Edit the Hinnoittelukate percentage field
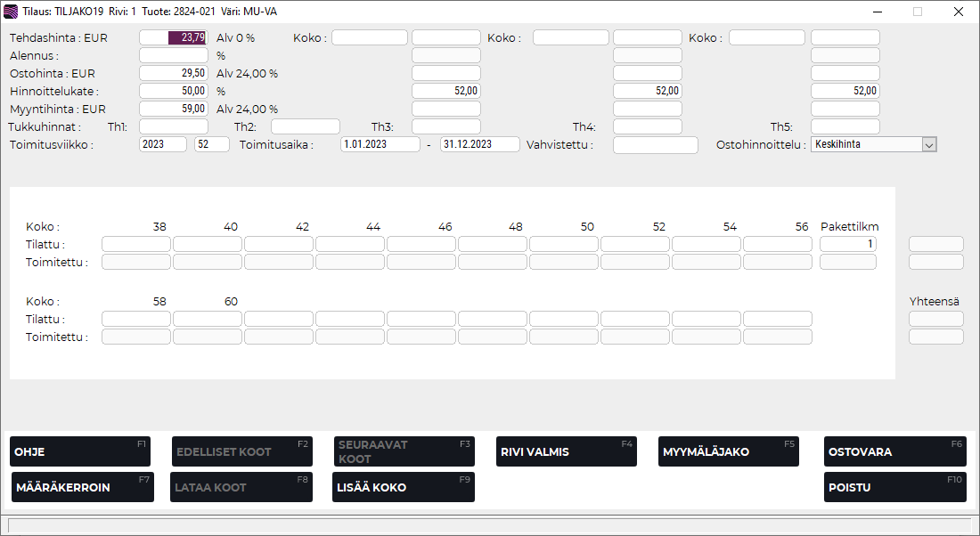 tap(174, 91)
